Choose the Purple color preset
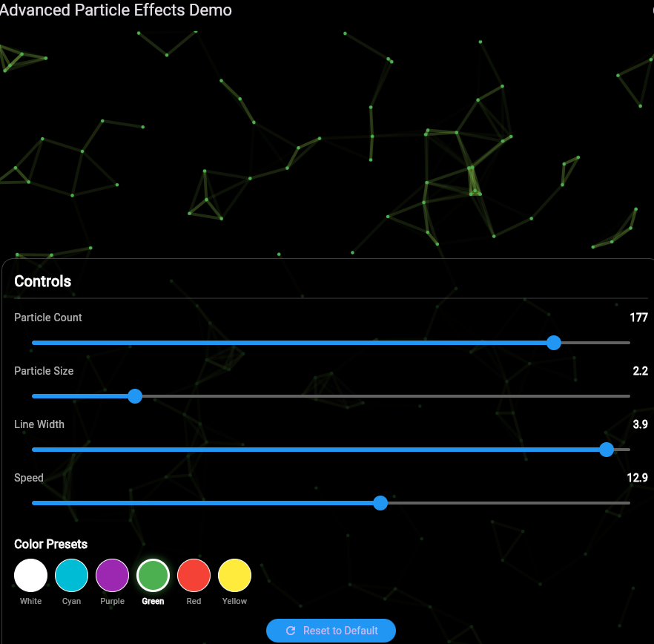Image resolution: width=654 pixels, height=644 pixels. [x=112, y=575]
